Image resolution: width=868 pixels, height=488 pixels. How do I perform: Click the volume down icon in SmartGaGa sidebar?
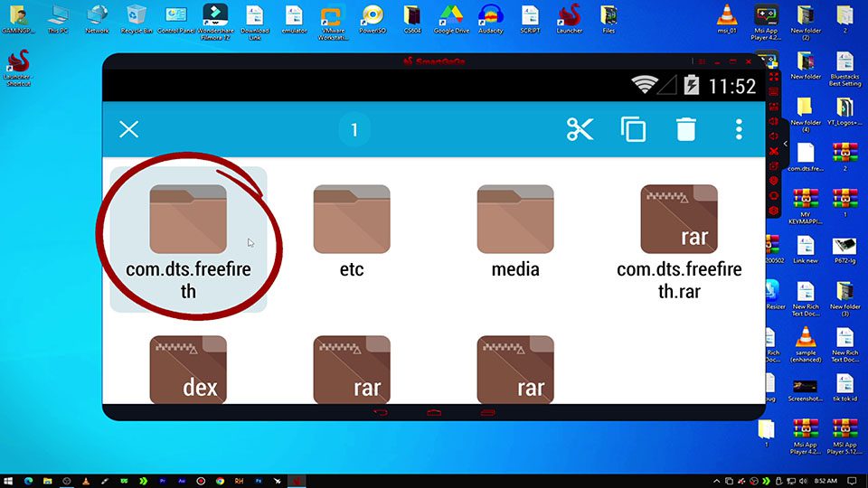774,136
